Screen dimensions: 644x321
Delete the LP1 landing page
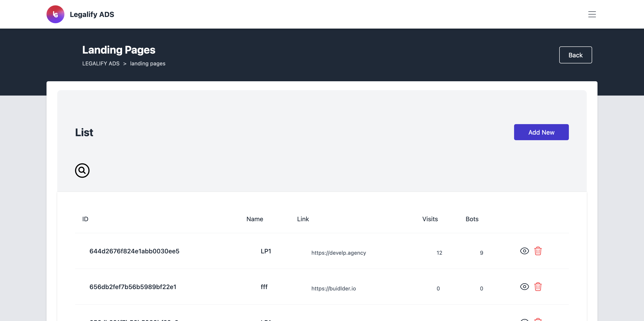coord(538,251)
